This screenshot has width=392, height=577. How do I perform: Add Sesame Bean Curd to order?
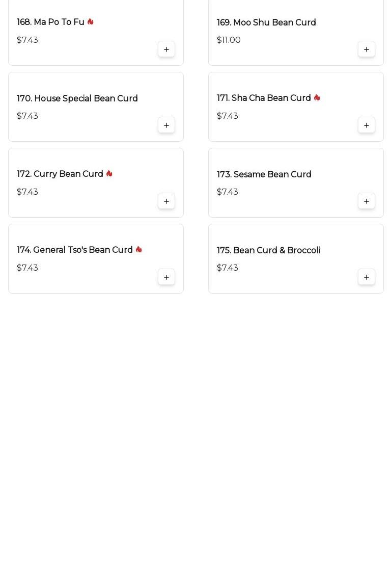pos(366,201)
